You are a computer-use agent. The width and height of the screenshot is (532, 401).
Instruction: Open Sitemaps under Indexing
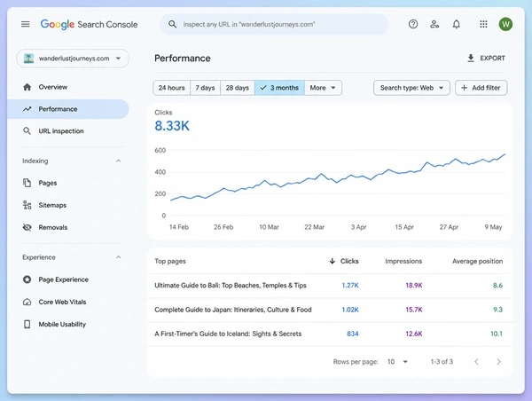[x=68, y=205]
